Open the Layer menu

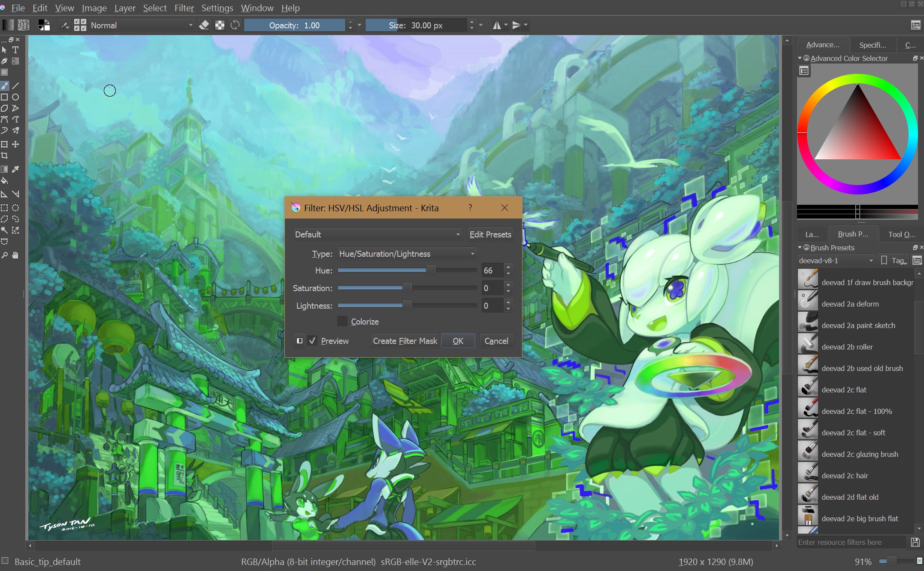125,8
